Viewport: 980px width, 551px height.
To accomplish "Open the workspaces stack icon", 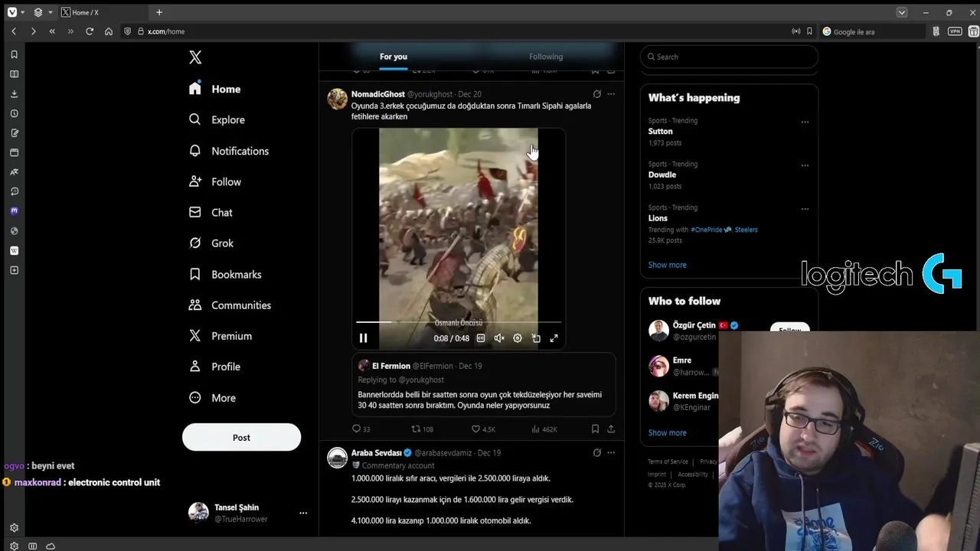I will pyautogui.click(x=38, y=12).
